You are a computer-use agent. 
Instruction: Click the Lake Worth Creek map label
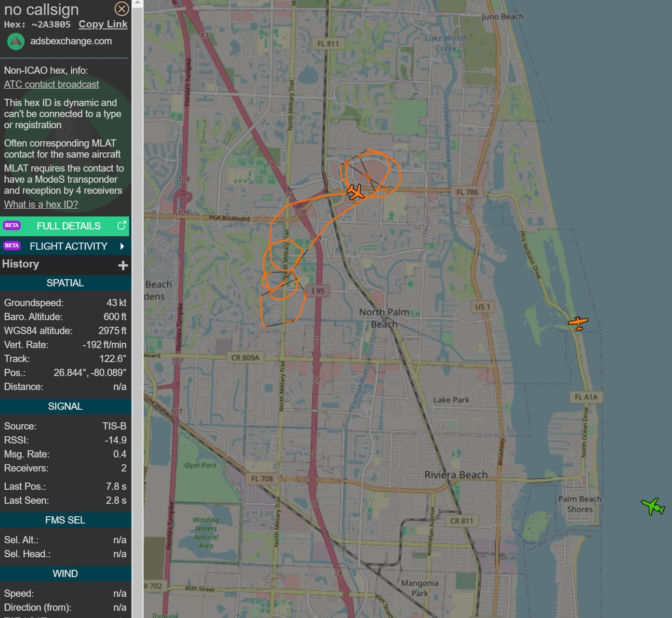tap(446, 43)
